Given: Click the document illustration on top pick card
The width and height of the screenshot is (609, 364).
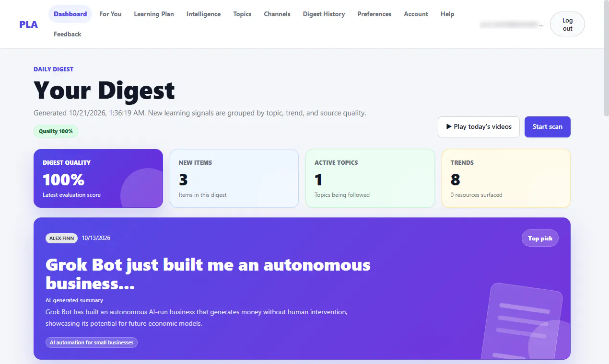Looking at the screenshot, I should (x=523, y=321).
